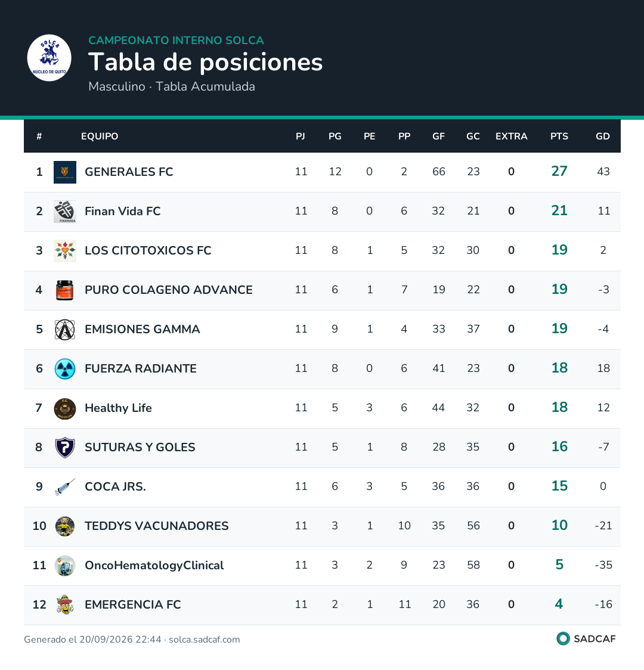Select the EQUIPO column header
This screenshot has width=644, height=670.
100,137
